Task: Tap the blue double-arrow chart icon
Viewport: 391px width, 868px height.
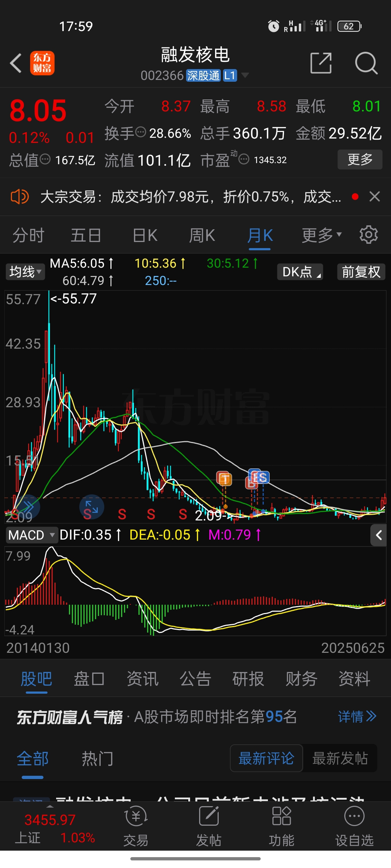Action: point(28,506)
